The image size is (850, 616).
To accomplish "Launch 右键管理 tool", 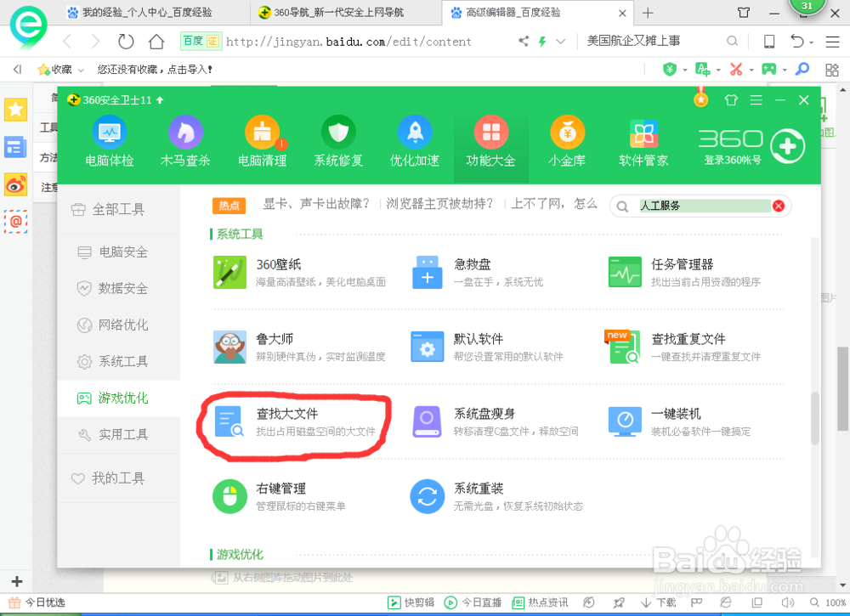I will point(279,496).
